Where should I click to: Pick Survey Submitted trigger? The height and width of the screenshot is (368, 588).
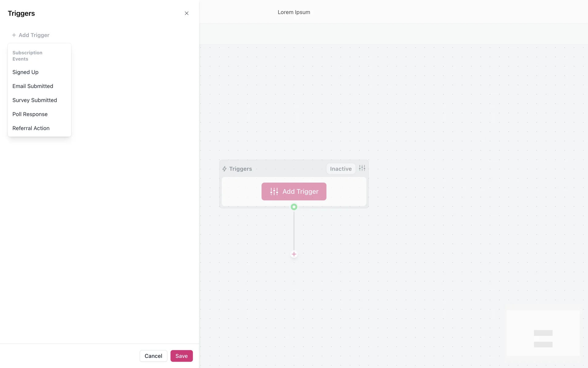35,100
